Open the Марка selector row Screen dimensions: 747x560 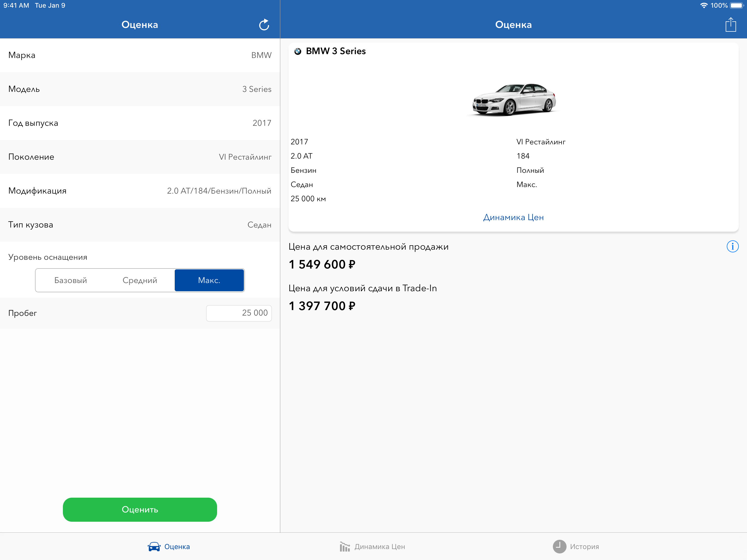click(x=140, y=55)
